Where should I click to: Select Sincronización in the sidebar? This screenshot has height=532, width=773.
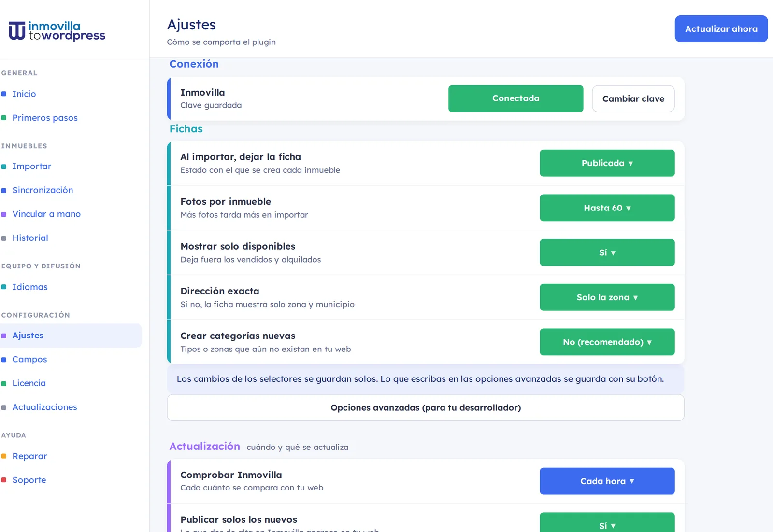(x=43, y=190)
